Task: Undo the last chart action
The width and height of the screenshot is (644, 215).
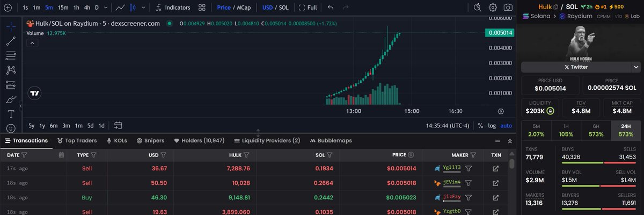Action: click(x=331, y=8)
